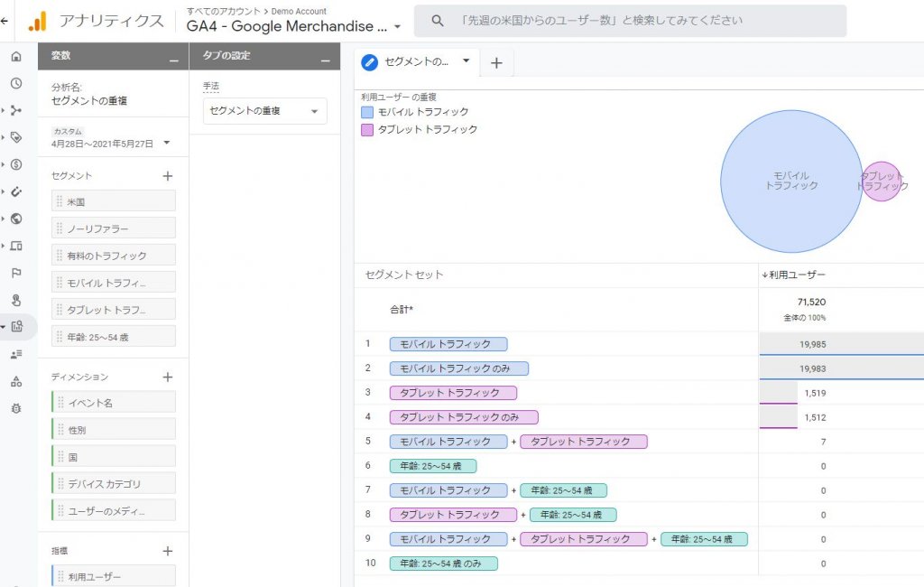This screenshot has height=587, width=924.
Task: Select the タブレット トラフ... segment in the variables panel
Action: (114, 310)
